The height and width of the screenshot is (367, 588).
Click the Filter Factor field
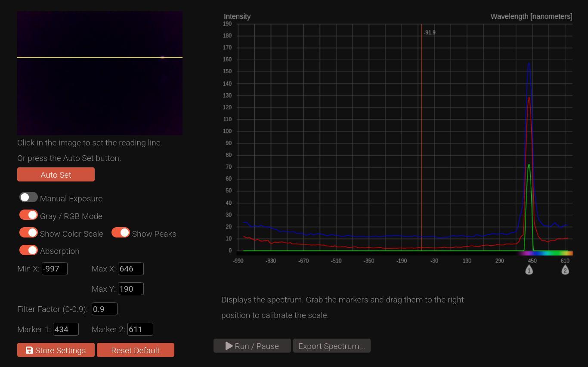pyautogui.click(x=105, y=309)
